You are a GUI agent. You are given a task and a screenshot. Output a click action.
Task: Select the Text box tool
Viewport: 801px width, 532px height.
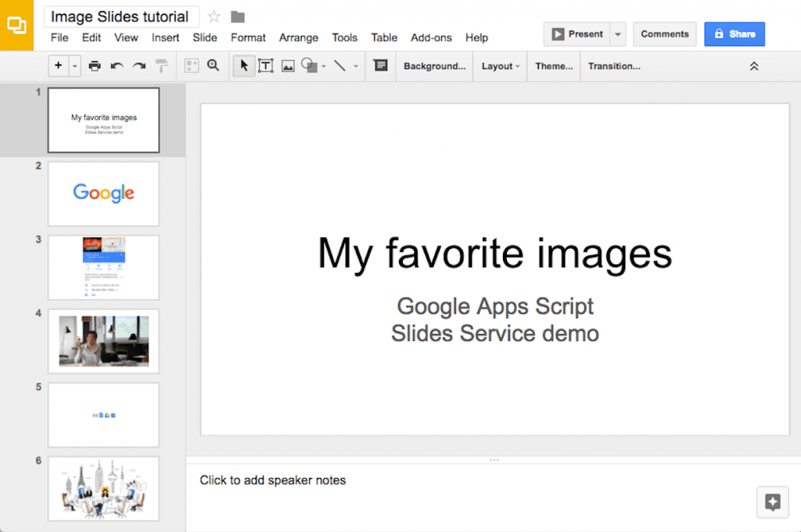click(266, 66)
